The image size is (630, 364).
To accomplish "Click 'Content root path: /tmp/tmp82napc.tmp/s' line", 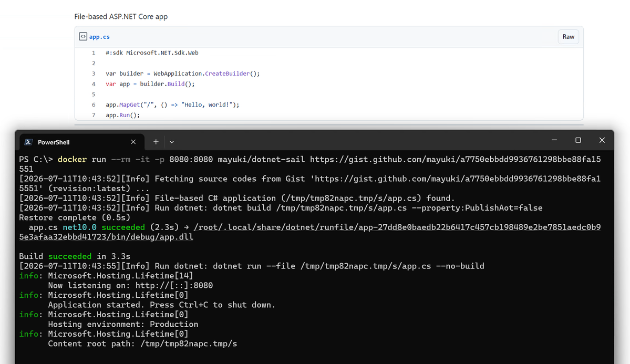I will [x=142, y=344].
